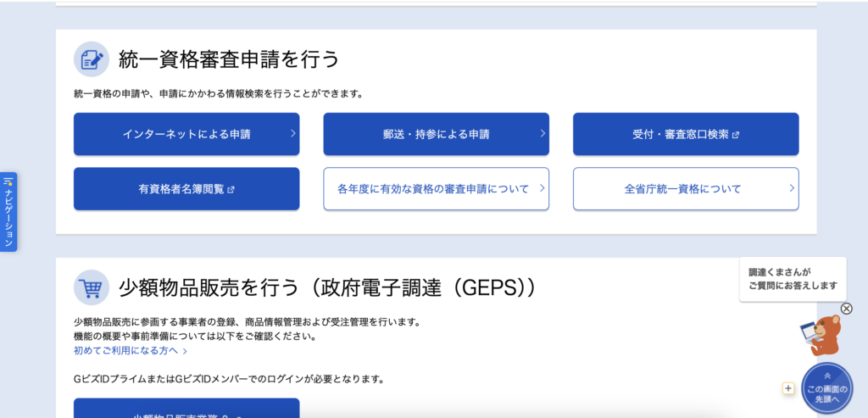Click the この画面の先頭へ round button
Viewport: 868px width, 418px height.
827,388
